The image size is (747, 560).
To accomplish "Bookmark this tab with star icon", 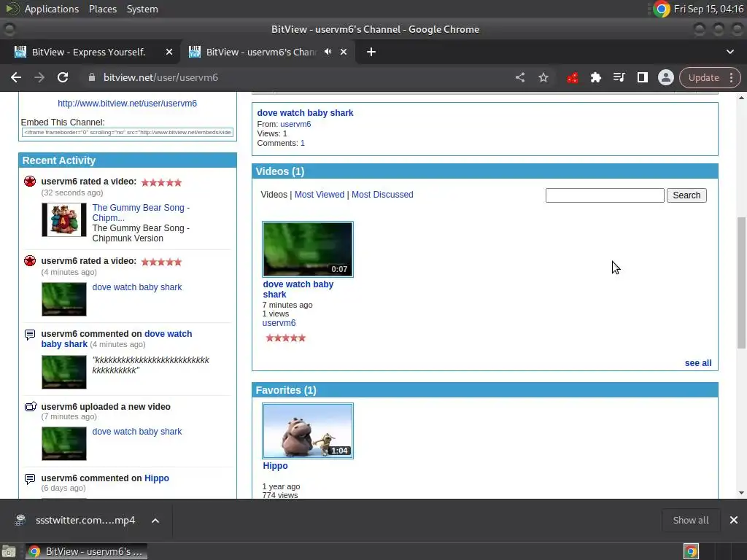I will [543, 77].
